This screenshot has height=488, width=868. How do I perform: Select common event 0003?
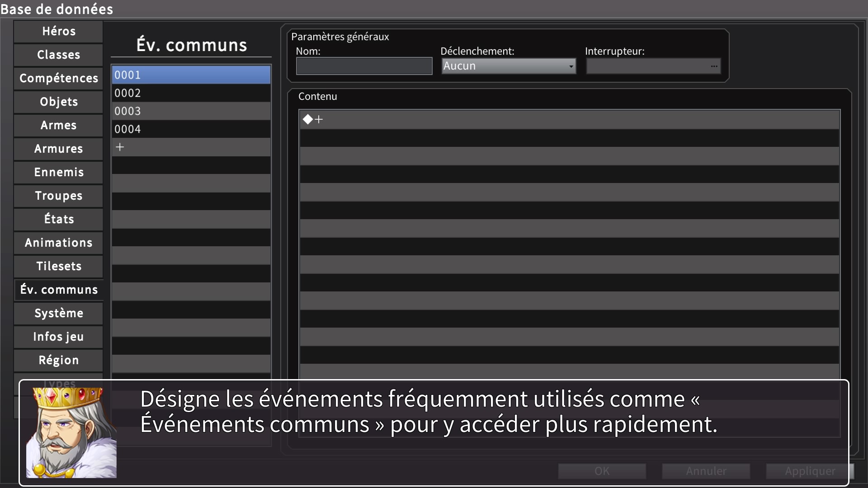click(x=191, y=111)
